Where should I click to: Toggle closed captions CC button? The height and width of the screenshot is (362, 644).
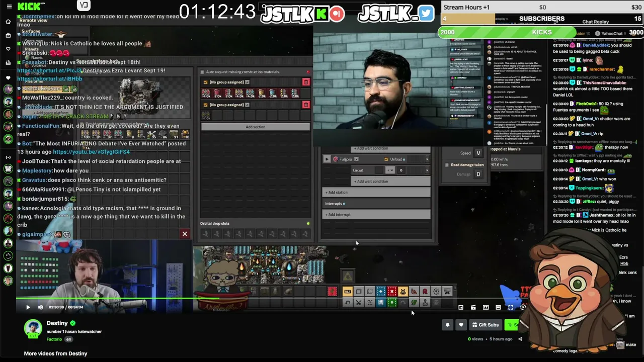coord(486,307)
